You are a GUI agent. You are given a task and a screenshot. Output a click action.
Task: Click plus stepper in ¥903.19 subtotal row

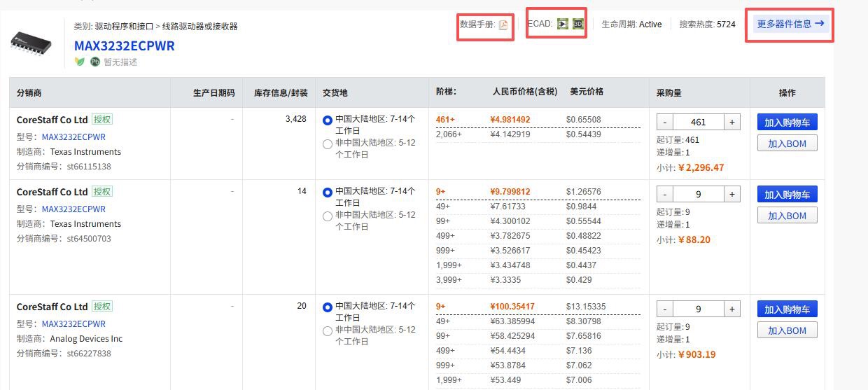coord(732,309)
